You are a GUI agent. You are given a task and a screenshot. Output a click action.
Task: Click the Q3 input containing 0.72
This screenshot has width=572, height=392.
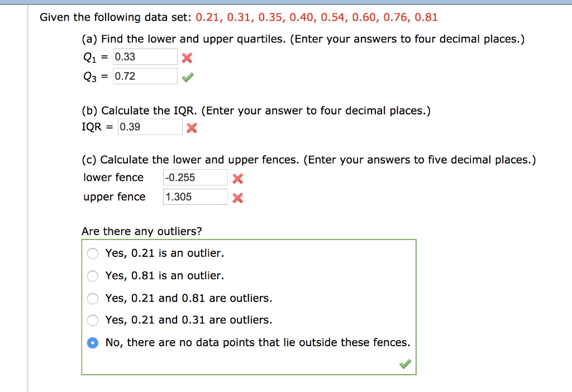point(145,76)
